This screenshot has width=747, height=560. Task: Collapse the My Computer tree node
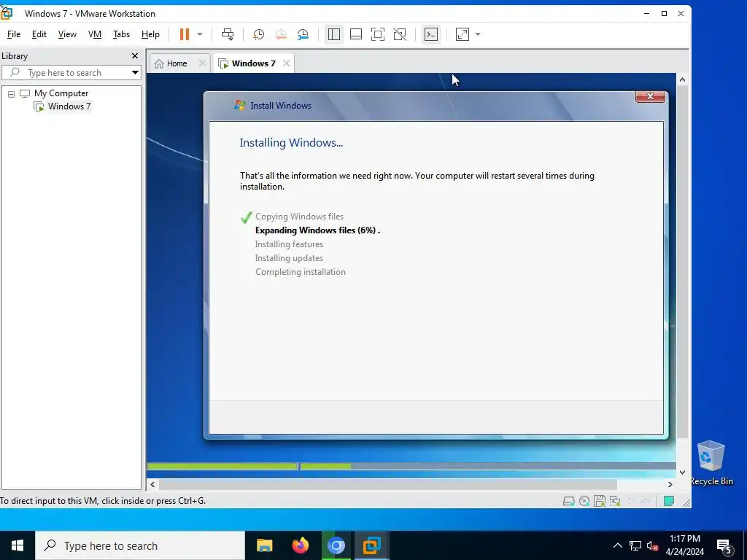pos(12,94)
